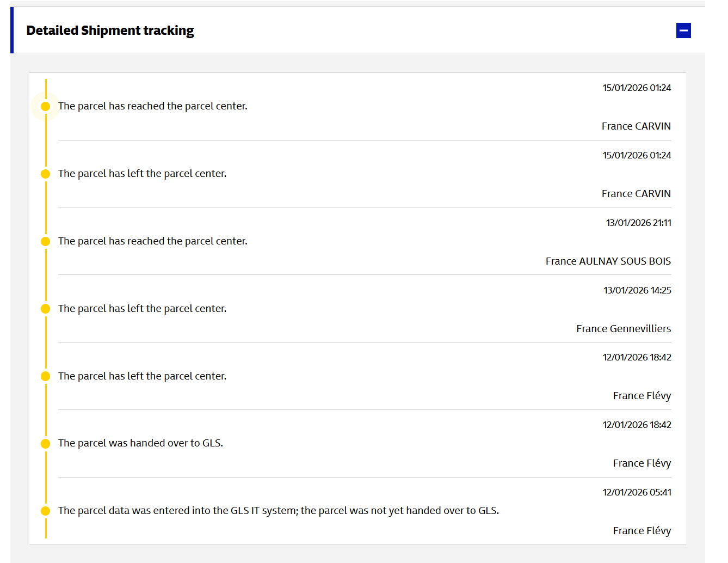The height and width of the screenshot is (563, 728).
Task: Select the timeline dot for parcel data entered event
Action: (46, 511)
